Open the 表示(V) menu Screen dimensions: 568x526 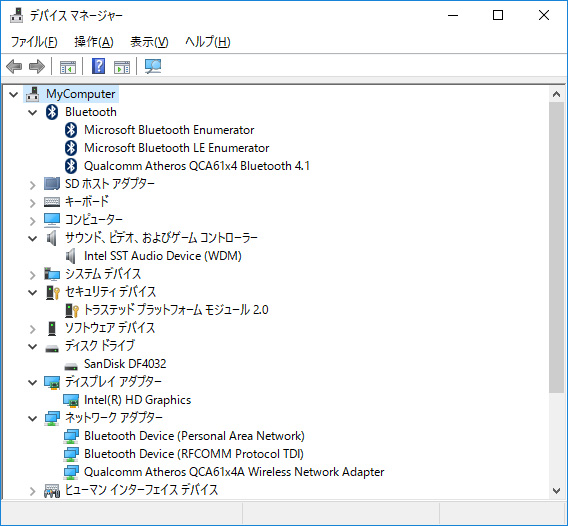pos(149,42)
